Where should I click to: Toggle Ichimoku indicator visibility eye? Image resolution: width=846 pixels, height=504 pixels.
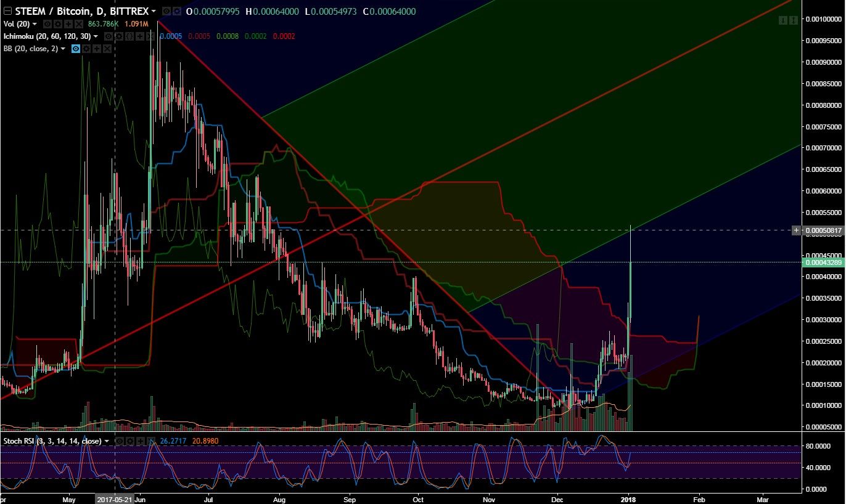point(109,36)
